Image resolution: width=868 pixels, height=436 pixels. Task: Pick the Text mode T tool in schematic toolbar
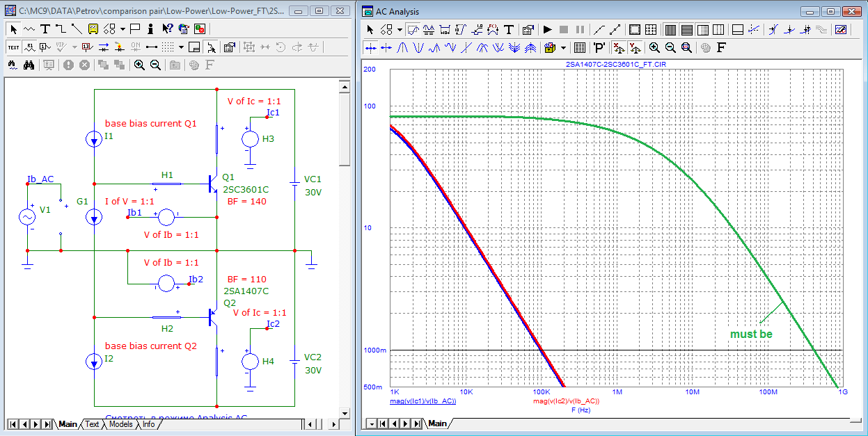(x=45, y=29)
